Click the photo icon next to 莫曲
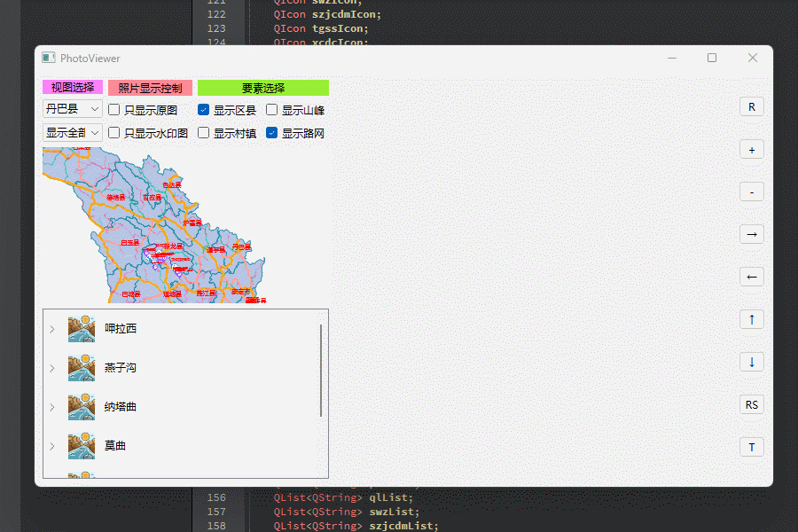 81,445
